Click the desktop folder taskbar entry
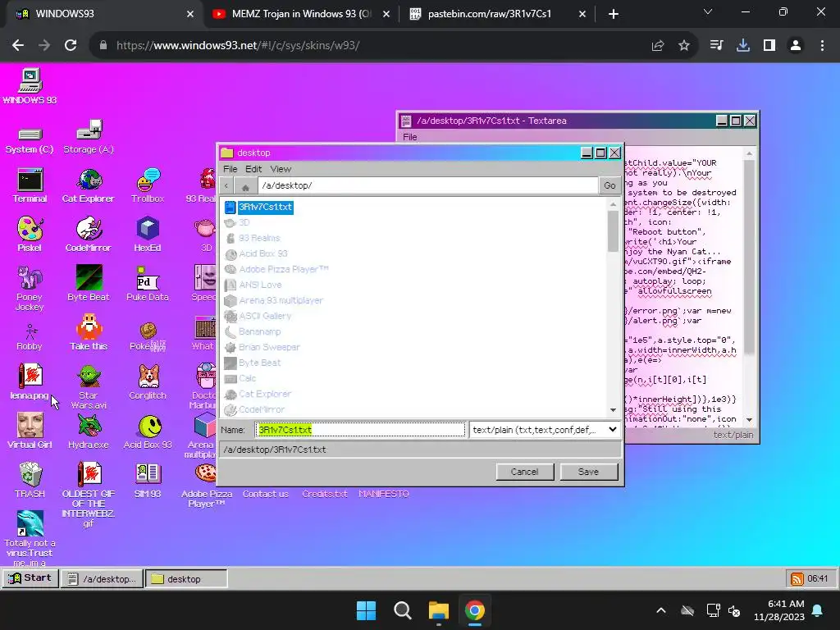Image resolution: width=840 pixels, height=630 pixels. (186, 578)
